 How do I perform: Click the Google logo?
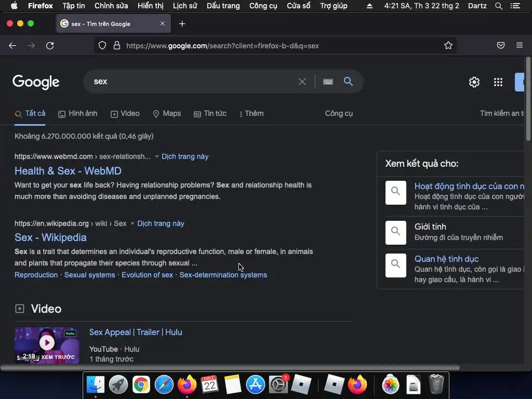36,82
